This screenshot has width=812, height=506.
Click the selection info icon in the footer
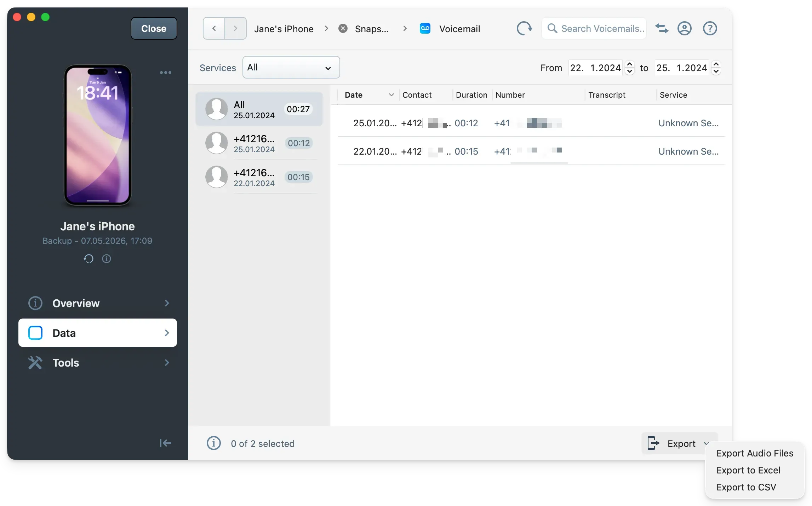[x=214, y=443]
